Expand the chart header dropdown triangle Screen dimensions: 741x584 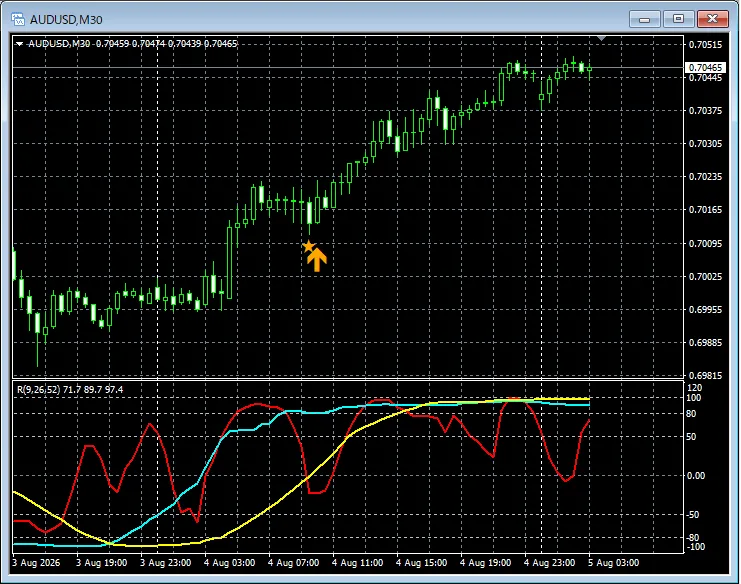coord(19,44)
